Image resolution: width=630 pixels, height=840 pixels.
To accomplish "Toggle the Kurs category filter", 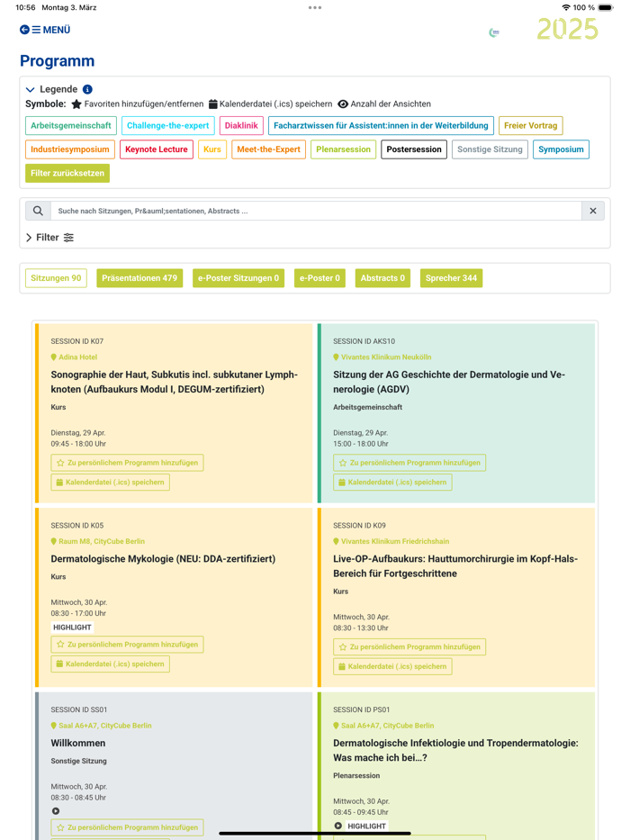I will (212, 149).
